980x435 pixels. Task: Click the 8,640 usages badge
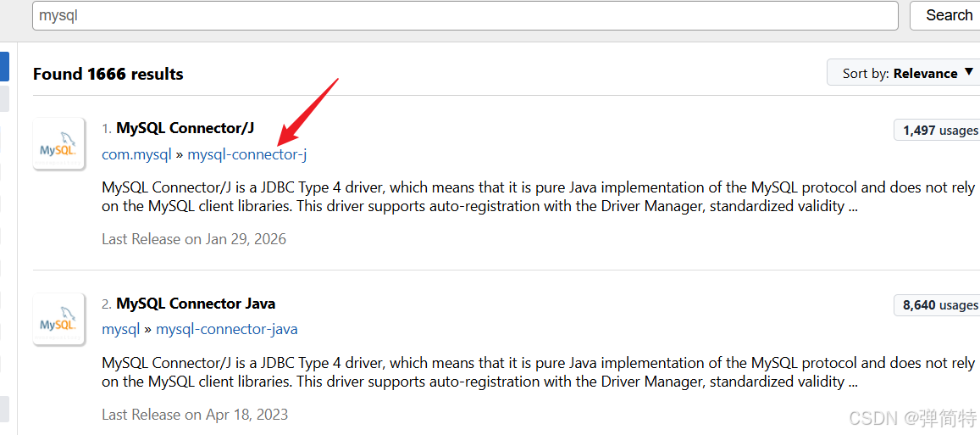(x=937, y=305)
